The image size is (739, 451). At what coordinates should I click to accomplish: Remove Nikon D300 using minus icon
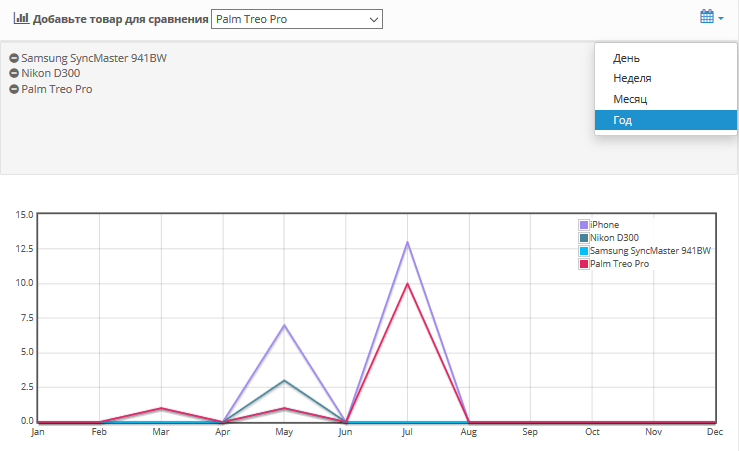(x=14, y=74)
